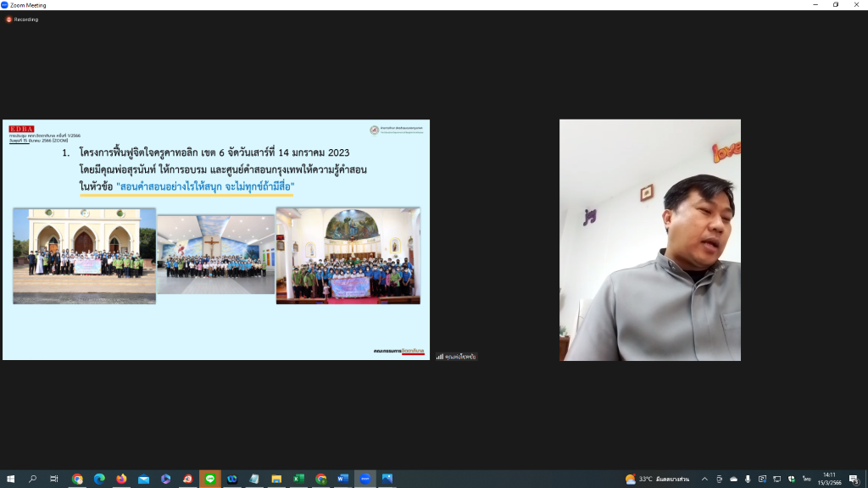Launch Microsoft Edge from the taskbar

100,480
